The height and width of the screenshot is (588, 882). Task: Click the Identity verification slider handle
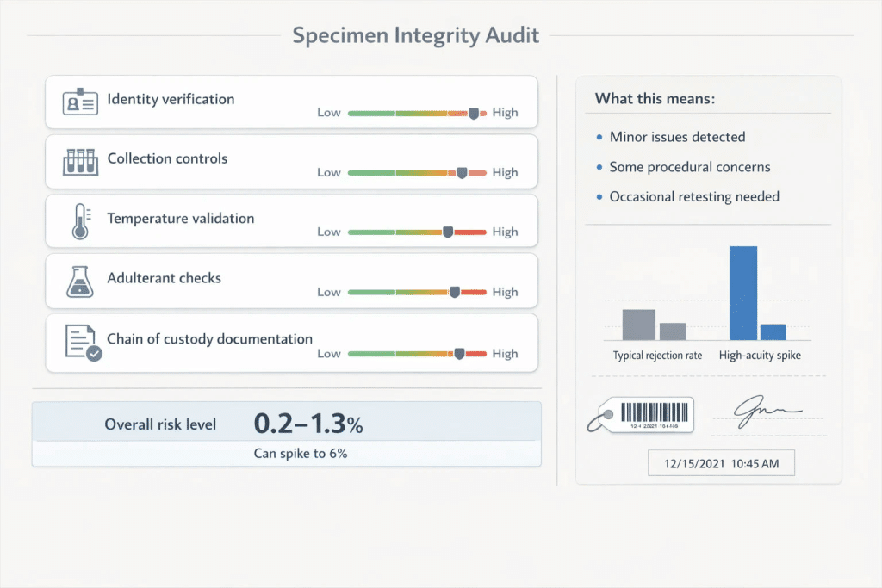click(474, 114)
